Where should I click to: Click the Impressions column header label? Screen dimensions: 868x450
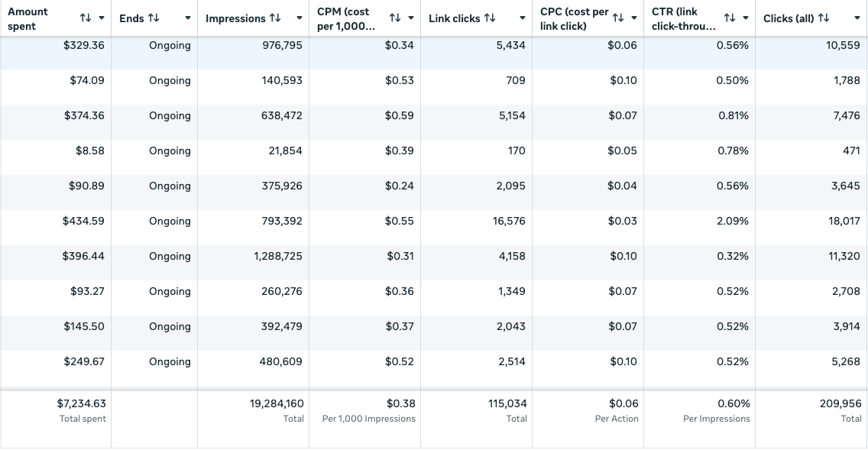pos(235,18)
